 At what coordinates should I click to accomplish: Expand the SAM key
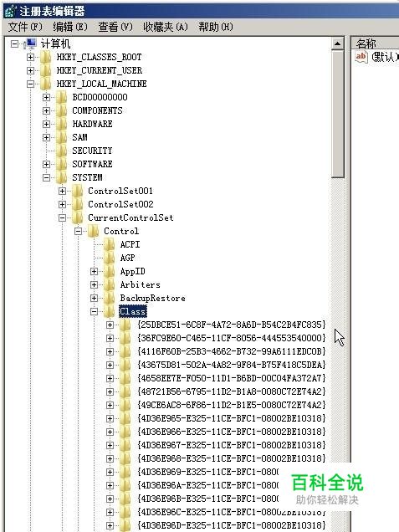47,137
